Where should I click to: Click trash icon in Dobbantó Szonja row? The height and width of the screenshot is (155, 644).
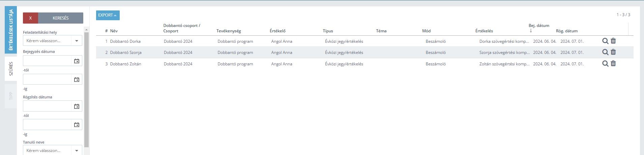pos(613,52)
